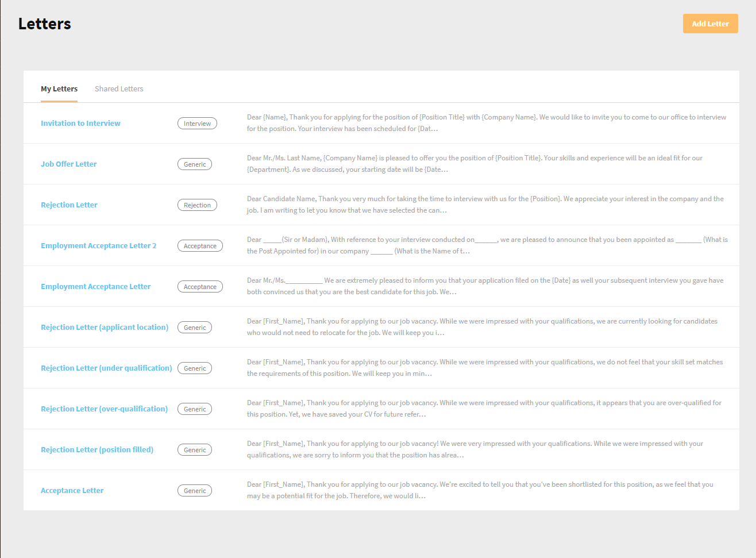
Task: Open the Rejection Letter template
Action: 69,205
